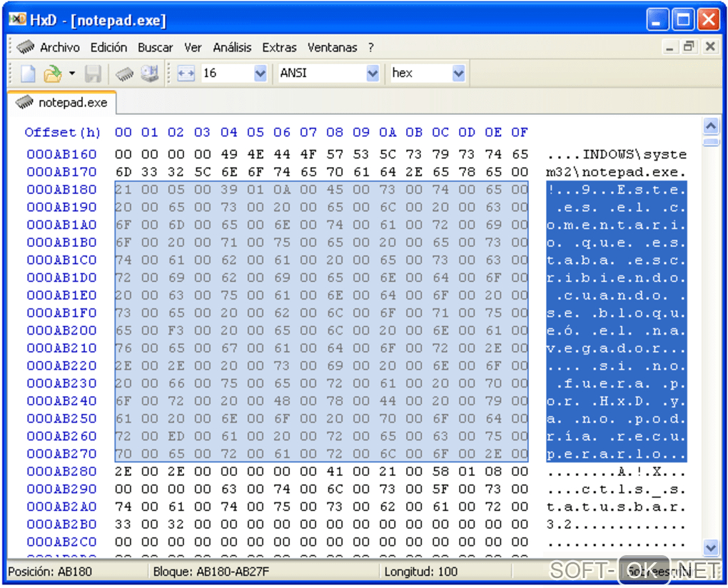Click decoded text 'o.r. .H.x.D. .y.'

[x=616, y=401]
